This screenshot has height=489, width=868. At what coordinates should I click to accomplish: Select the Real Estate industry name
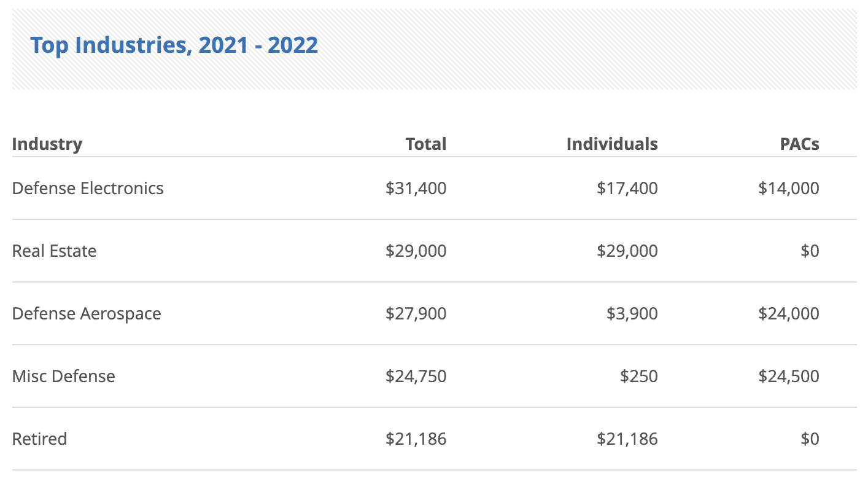pyautogui.click(x=55, y=251)
